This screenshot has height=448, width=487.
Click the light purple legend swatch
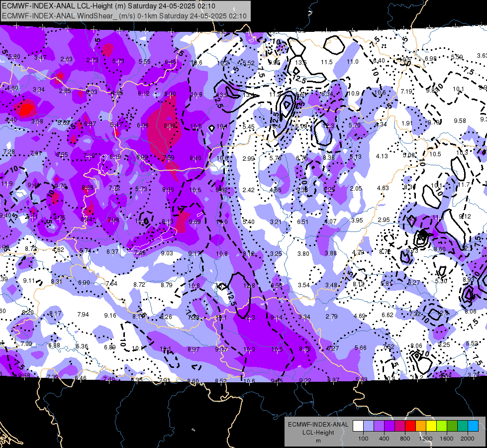379,426
